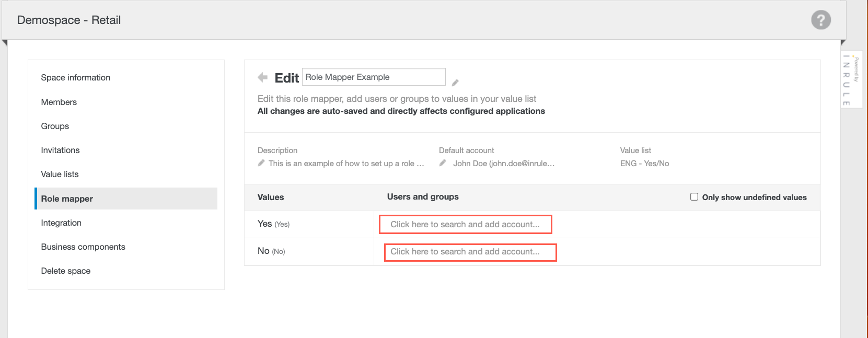Navigate to Value lists

pos(60,174)
